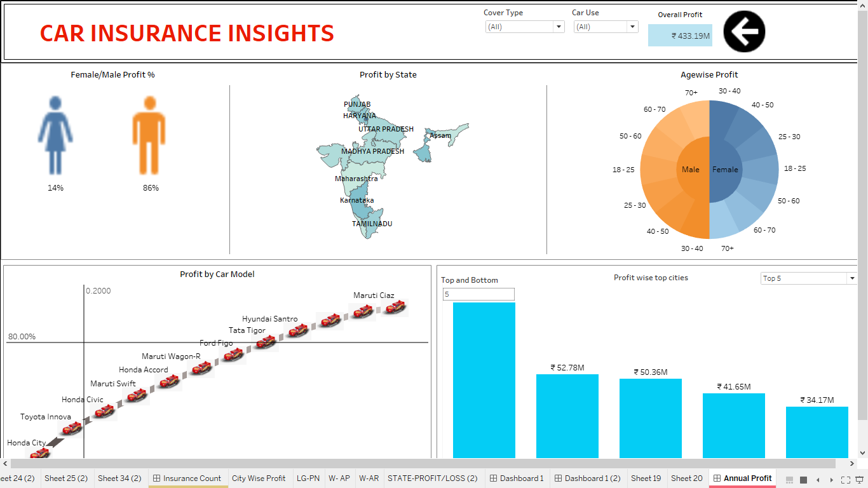Click the Maruti Ciaz car marker

click(x=395, y=308)
